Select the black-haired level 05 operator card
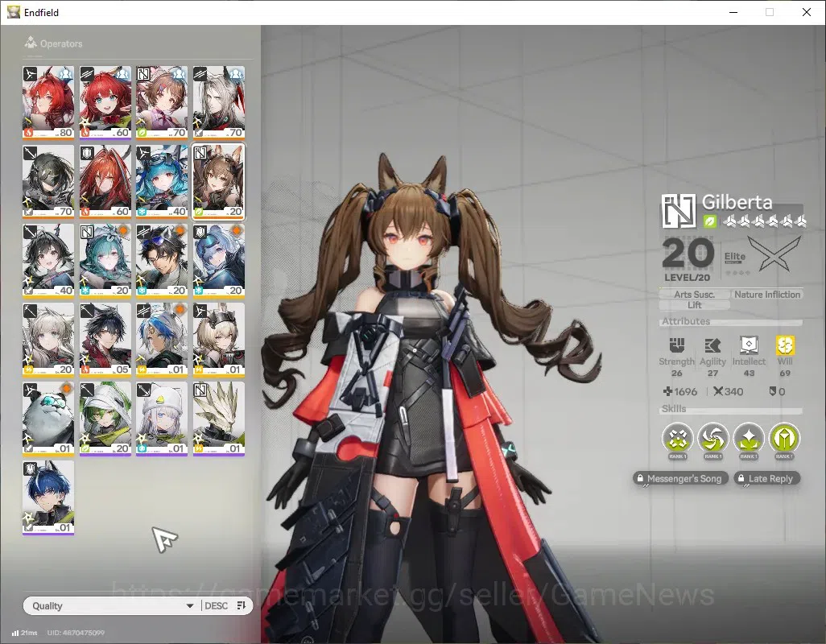This screenshot has width=826, height=644. pos(105,340)
